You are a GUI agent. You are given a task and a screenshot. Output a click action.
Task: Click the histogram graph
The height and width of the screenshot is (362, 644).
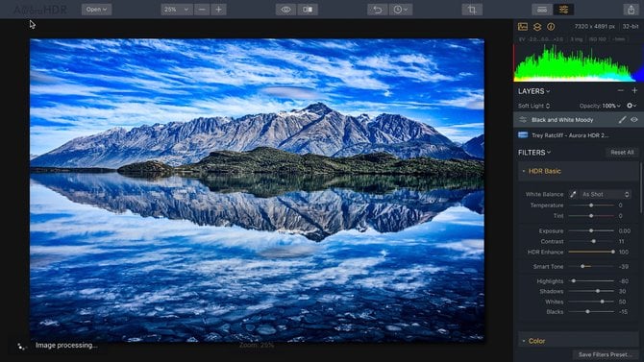[579, 62]
